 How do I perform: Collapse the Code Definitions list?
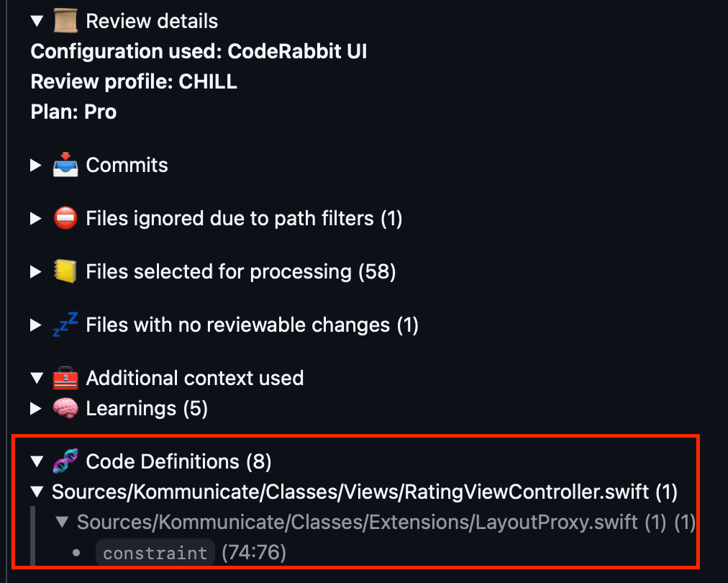(x=37, y=461)
